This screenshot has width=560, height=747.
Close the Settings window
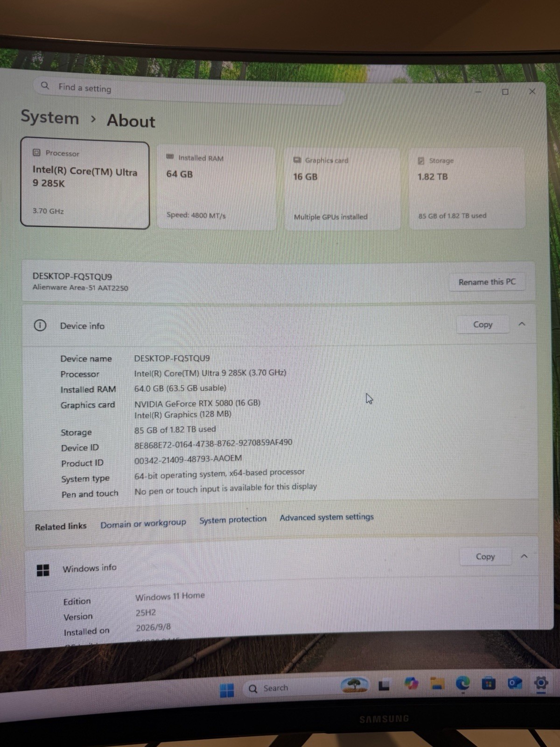532,92
